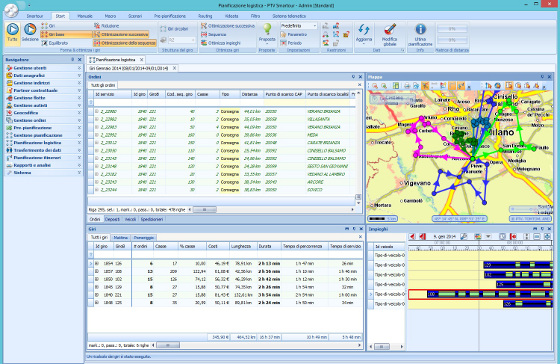The width and height of the screenshot is (560, 364).
Task: Open the Macro ribbon tab
Action: point(110,16)
